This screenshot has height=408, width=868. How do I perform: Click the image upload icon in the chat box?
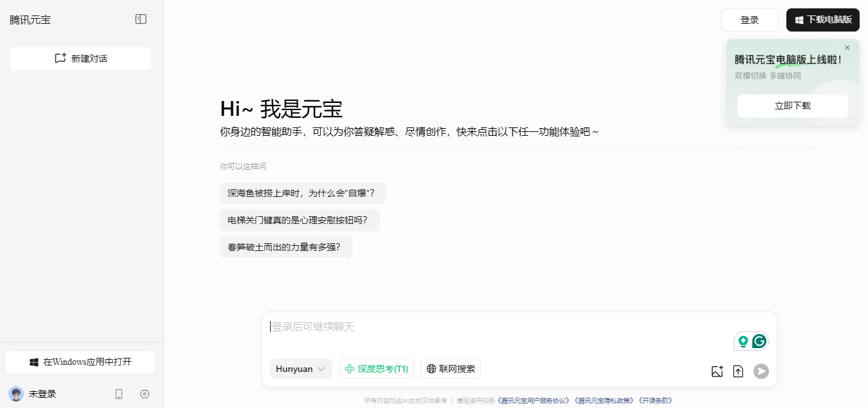718,371
